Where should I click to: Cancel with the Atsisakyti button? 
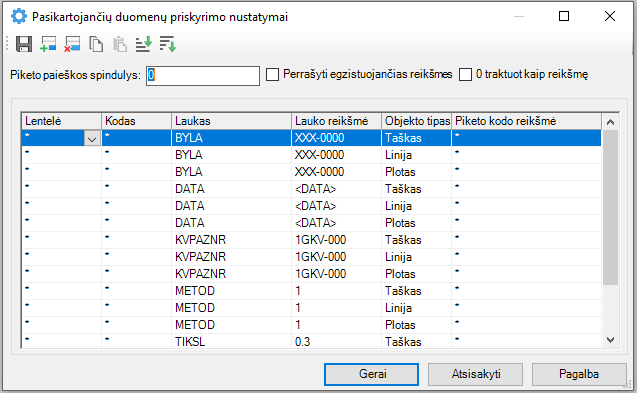click(475, 374)
